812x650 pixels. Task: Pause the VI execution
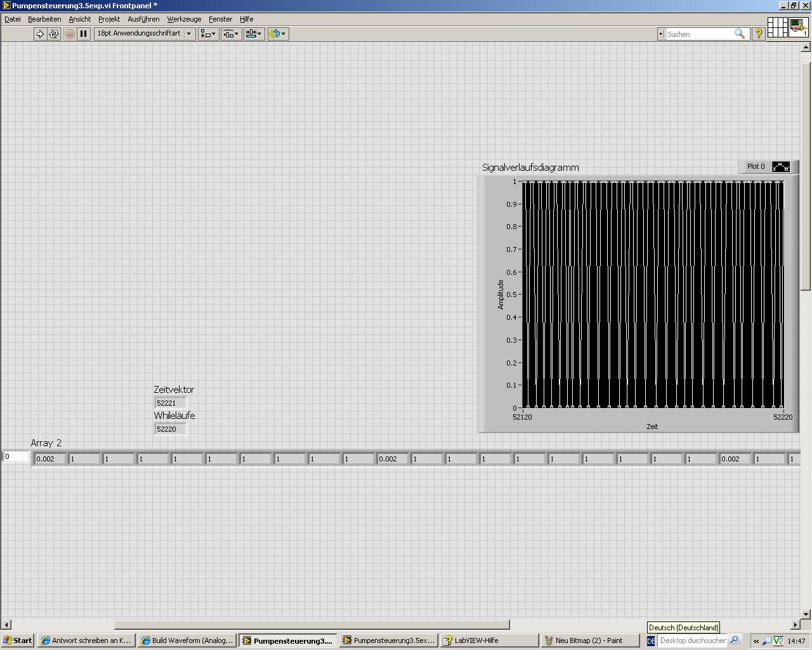pyautogui.click(x=83, y=34)
